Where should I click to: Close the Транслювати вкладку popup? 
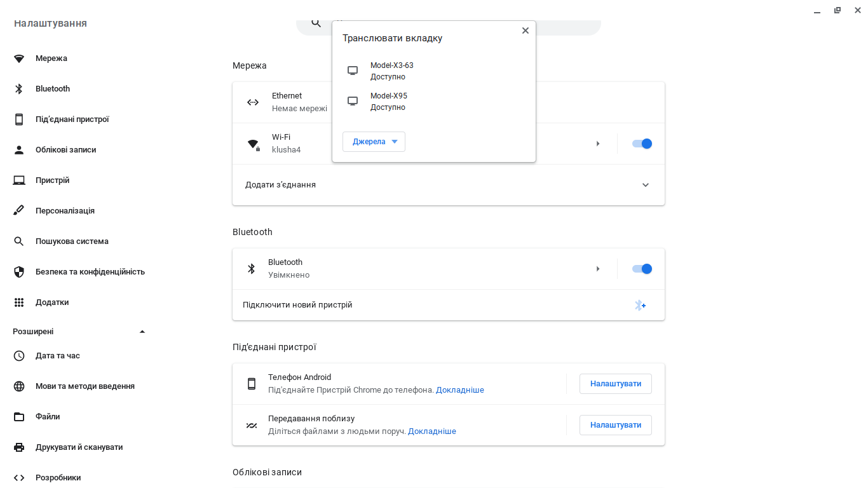tap(525, 30)
